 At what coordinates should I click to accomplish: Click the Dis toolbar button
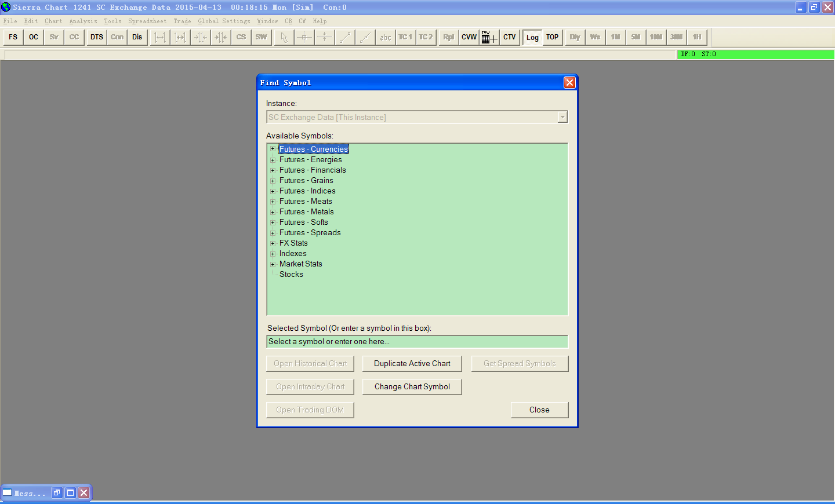tap(137, 37)
